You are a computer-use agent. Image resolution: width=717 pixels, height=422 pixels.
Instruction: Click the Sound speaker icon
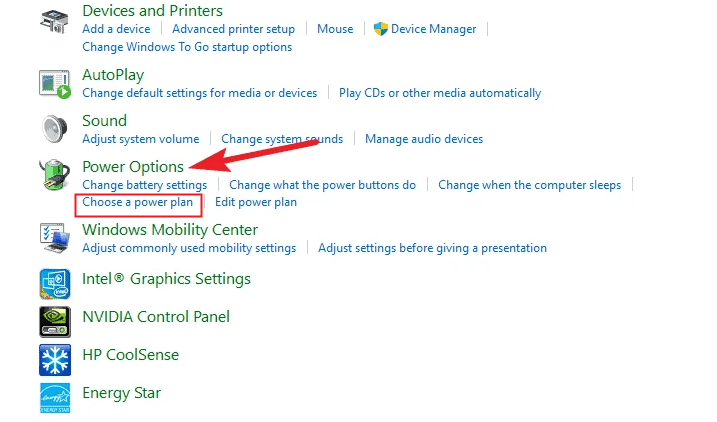[54, 130]
